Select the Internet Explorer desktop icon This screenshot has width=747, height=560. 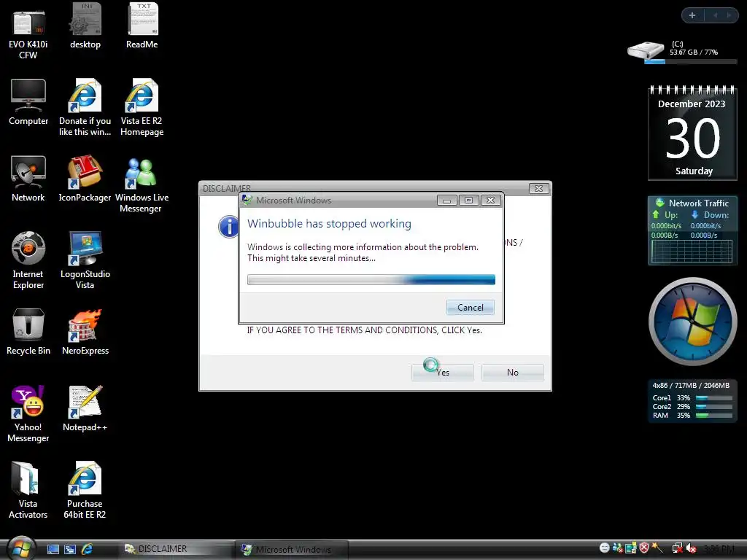pos(28,260)
